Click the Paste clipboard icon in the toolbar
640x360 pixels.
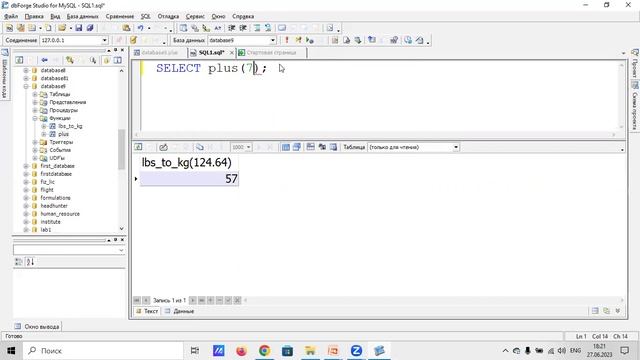pos(127,28)
